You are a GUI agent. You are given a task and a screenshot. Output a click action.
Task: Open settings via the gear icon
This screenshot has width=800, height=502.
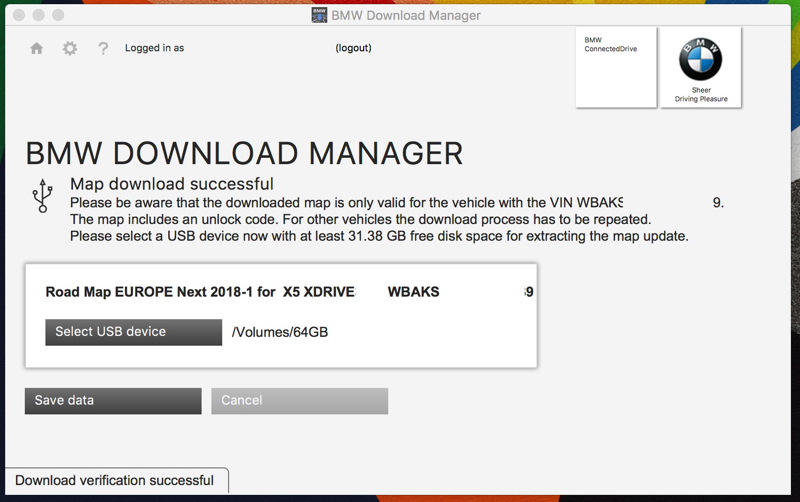pos(70,48)
